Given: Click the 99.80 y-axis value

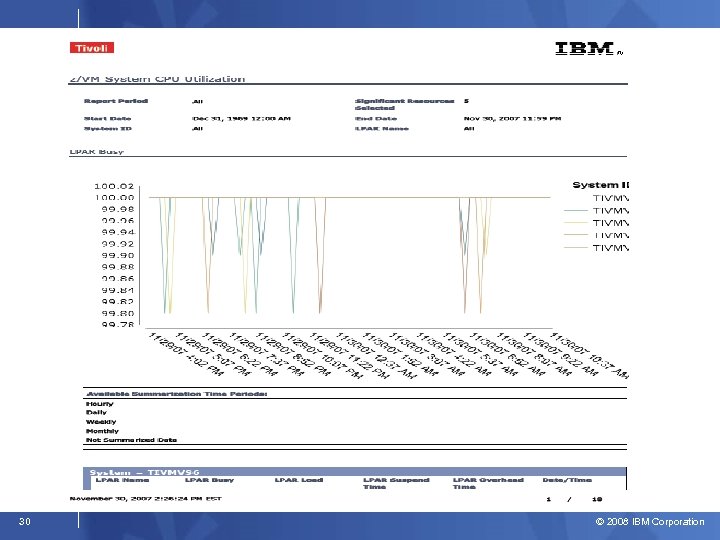Looking at the screenshot, I should [118, 313].
